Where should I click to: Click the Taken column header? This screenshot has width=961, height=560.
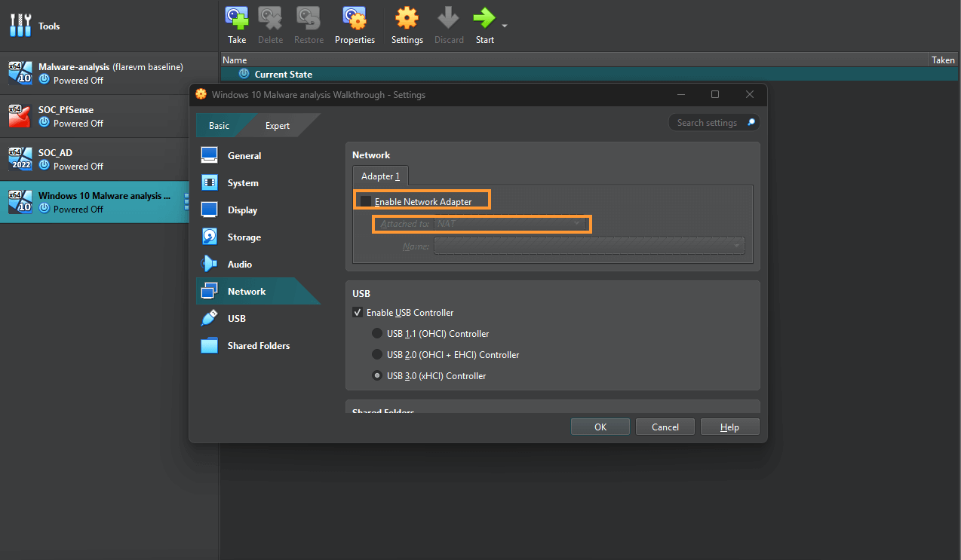coord(944,60)
